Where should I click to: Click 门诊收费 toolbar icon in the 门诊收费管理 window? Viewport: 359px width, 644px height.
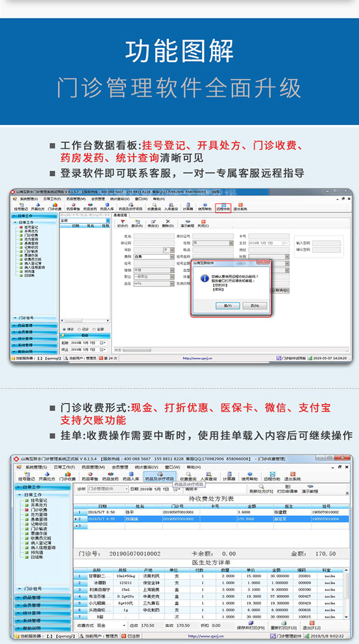[x=66, y=476]
